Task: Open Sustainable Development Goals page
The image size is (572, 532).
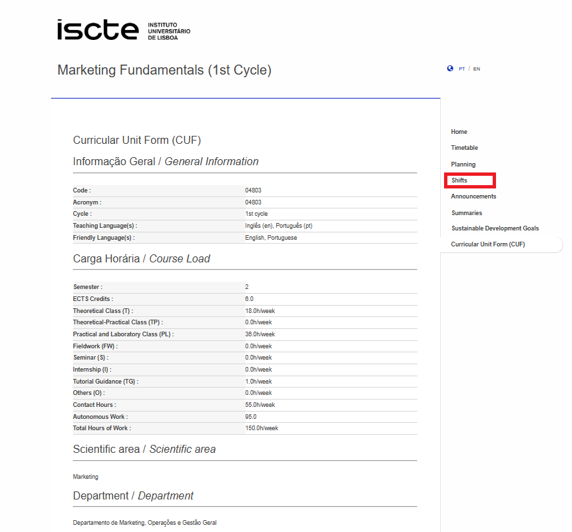Action: pos(495,228)
